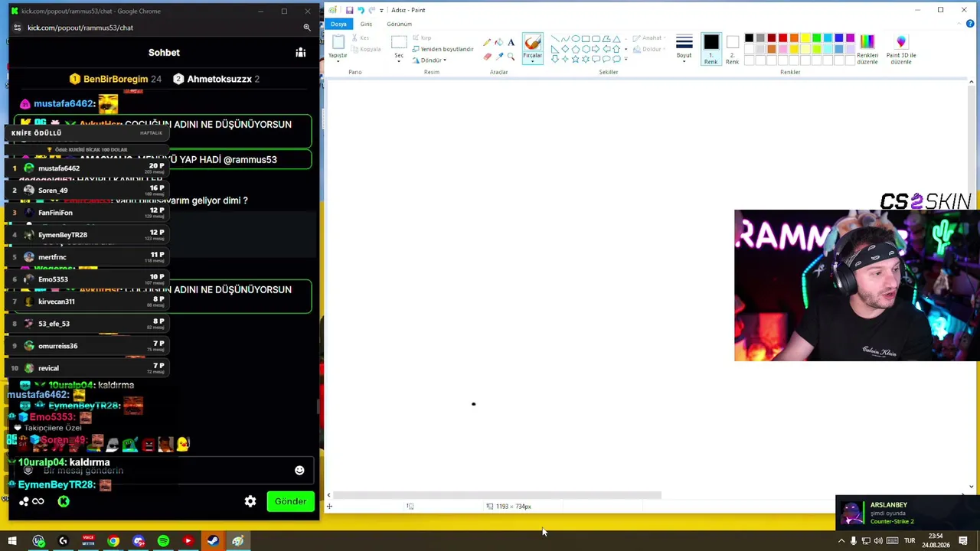This screenshot has height=551, width=980.
Task: Open Paint Help question mark icon
Action: 972,24
